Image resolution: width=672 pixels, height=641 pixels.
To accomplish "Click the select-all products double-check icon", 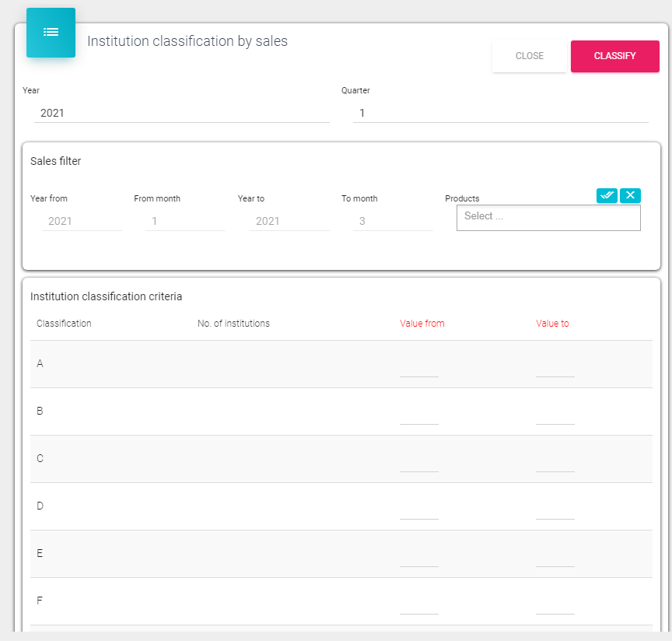I will tap(607, 195).
